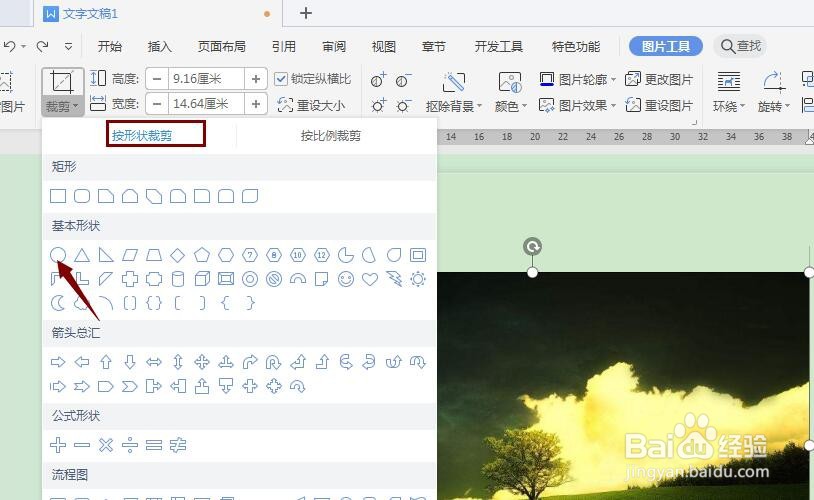Open the 审阅 ribbon tab
814x500 pixels.
click(334, 46)
